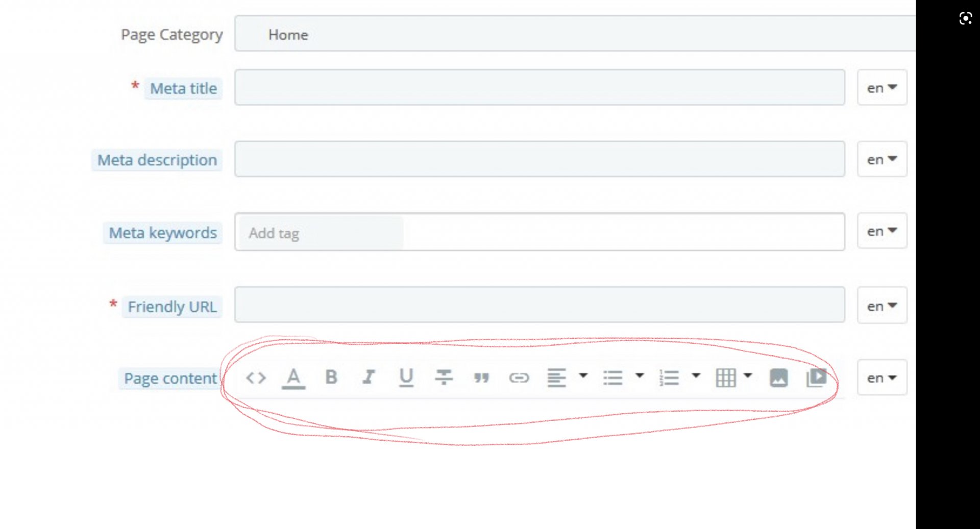Apply strikethrough formatting
The image size is (980, 529).
pyautogui.click(x=444, y=377)
